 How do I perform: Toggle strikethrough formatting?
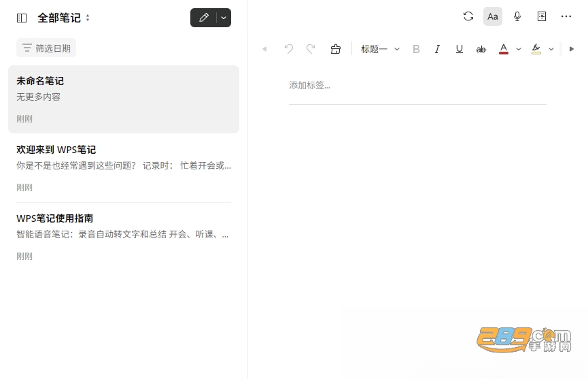(x=481, y=49)
